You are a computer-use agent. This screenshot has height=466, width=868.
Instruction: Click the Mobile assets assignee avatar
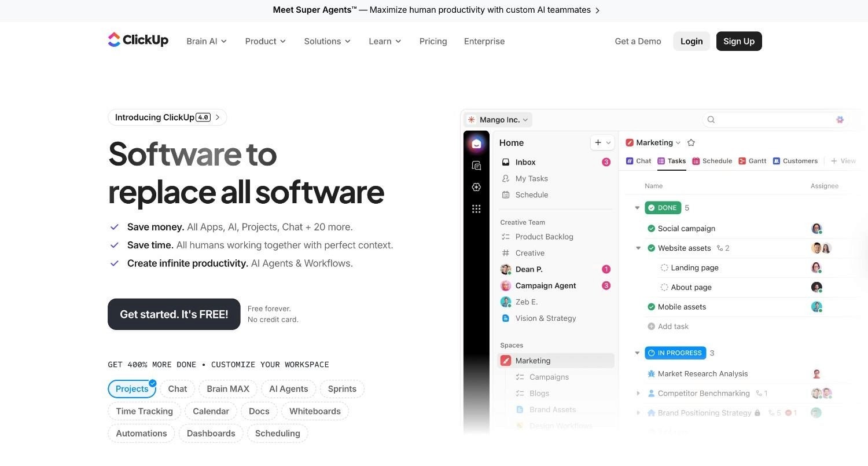816,307
